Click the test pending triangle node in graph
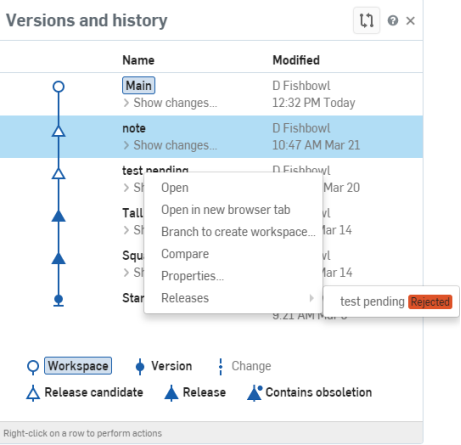Image resolution: width=461 pixels, height=445 pixels. click(x=59, y=173)
